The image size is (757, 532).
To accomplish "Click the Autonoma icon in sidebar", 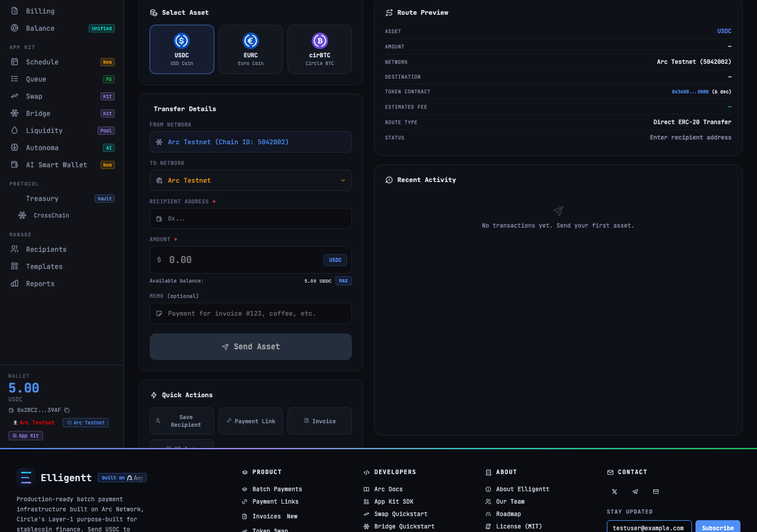I will click(14, 147).
